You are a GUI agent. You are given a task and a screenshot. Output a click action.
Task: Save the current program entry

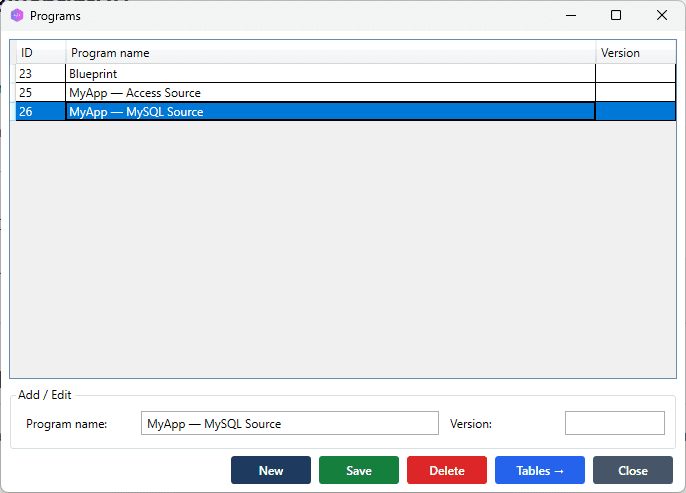coord(359,470)
